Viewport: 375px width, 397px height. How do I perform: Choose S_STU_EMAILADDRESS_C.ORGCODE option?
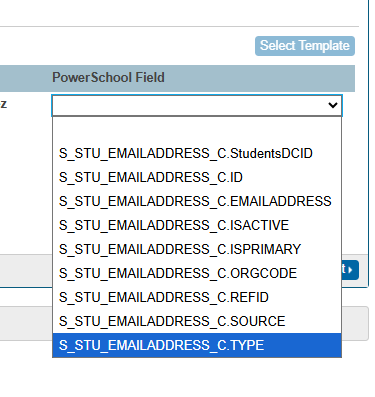[197, 273]
